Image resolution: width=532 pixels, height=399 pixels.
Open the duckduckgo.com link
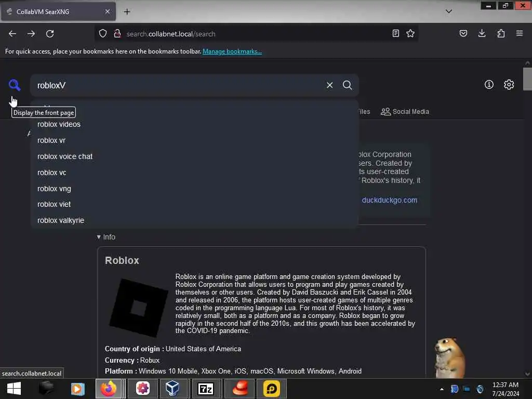[x=390, y=200]
